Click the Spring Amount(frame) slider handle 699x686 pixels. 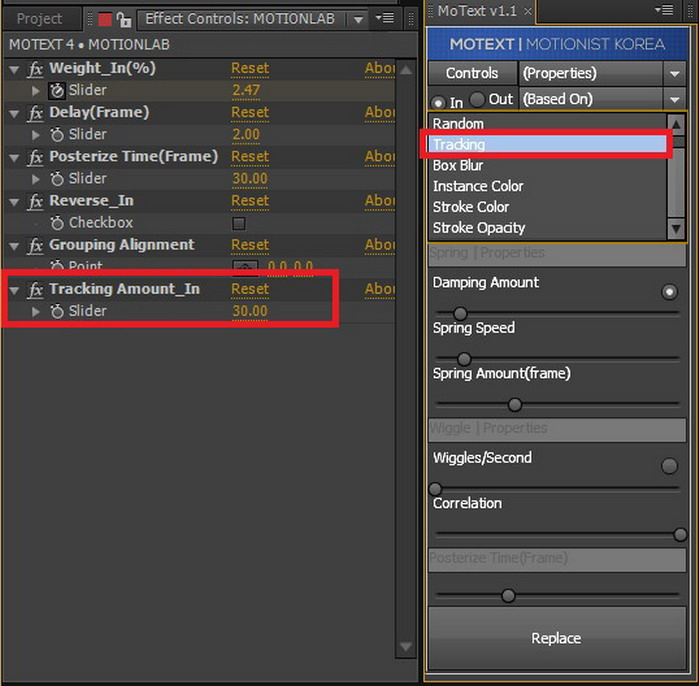coord(514,405)
